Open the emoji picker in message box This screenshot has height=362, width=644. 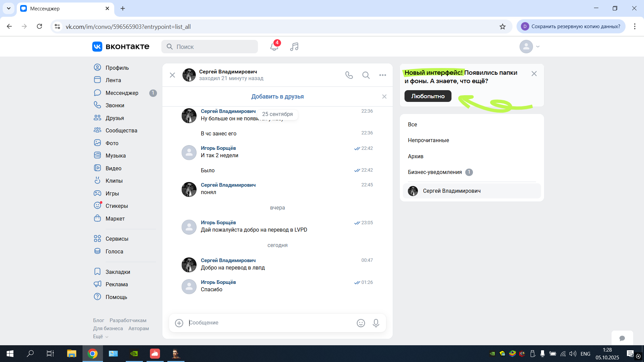point(361,323)
